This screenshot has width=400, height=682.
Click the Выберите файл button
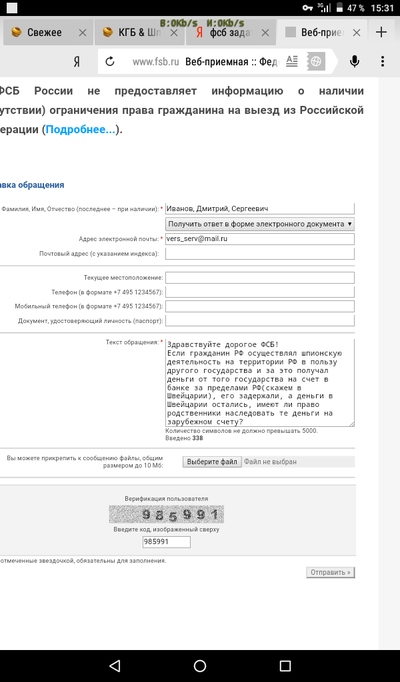(212, 461)
